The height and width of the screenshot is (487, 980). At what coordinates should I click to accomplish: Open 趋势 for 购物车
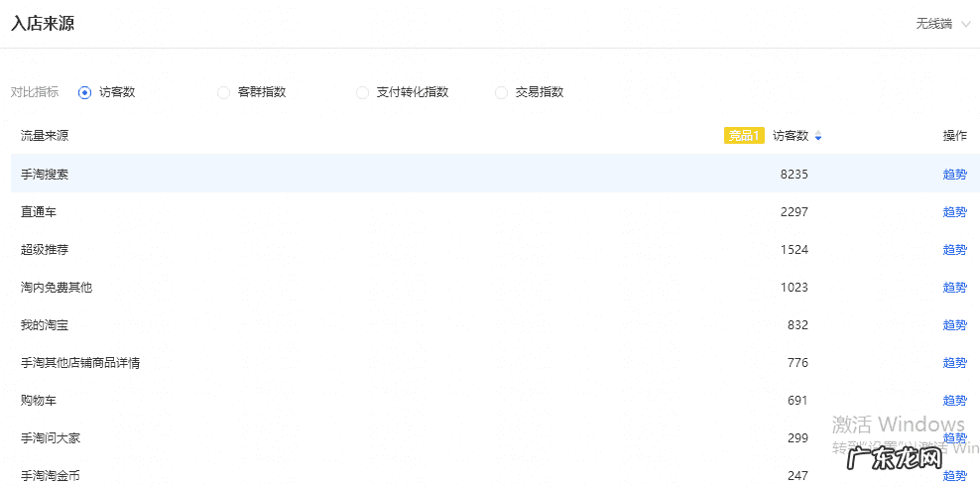click(x=954, y=400)
